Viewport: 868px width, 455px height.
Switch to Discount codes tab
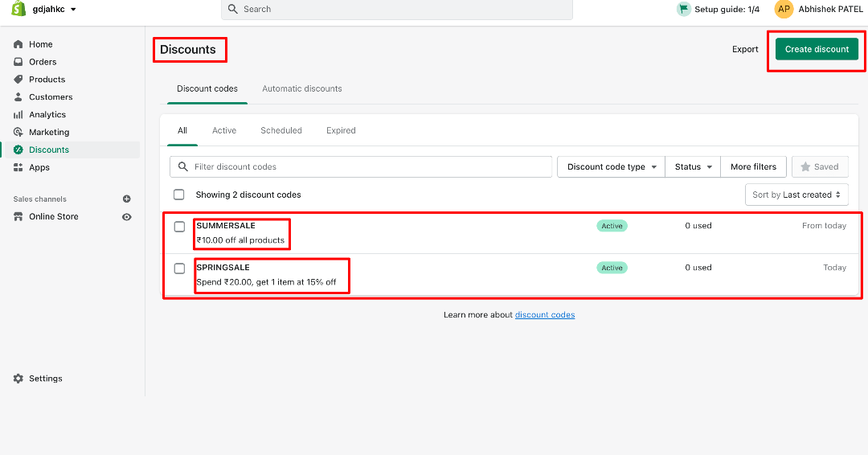click(x=207, y=88)
